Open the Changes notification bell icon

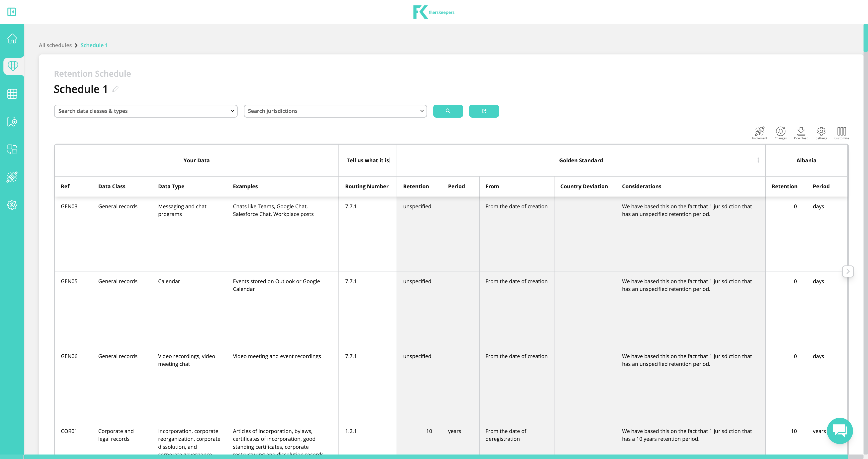[780, 132]
